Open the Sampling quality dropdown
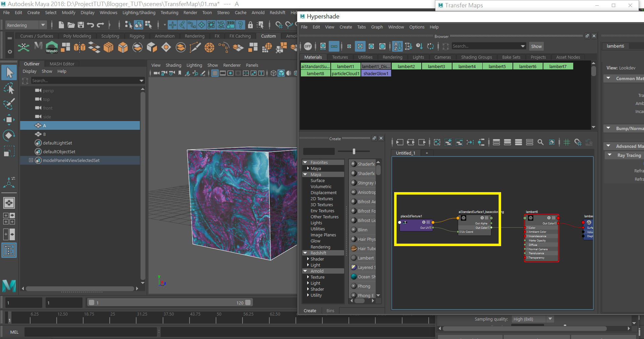Image resolution: width=644 pixels, height=339 pixels. 550,319
